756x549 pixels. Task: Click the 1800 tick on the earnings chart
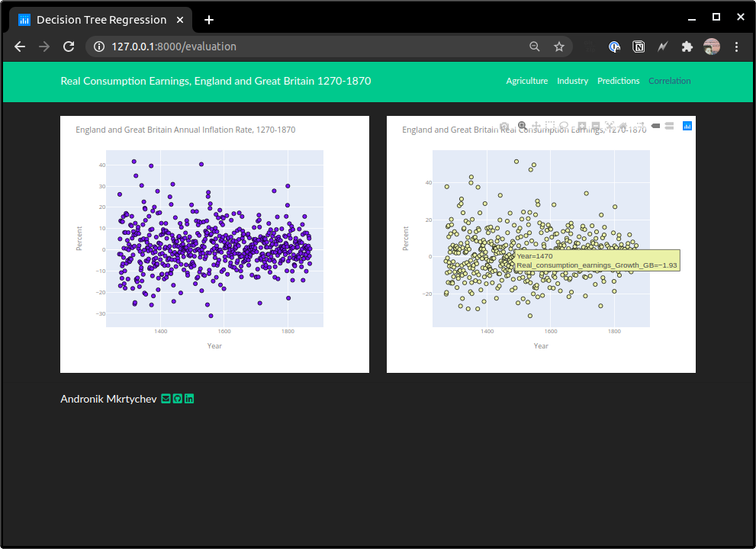[614, 331]
